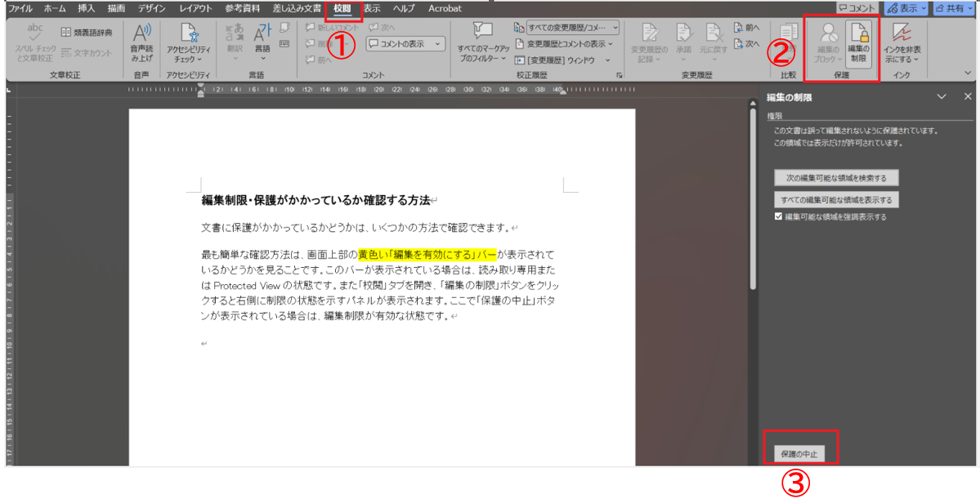Click the すべてのマークアップのフィルター icon
The height and width of the screenshot is (503, 980).
click(x=482, y=31)
